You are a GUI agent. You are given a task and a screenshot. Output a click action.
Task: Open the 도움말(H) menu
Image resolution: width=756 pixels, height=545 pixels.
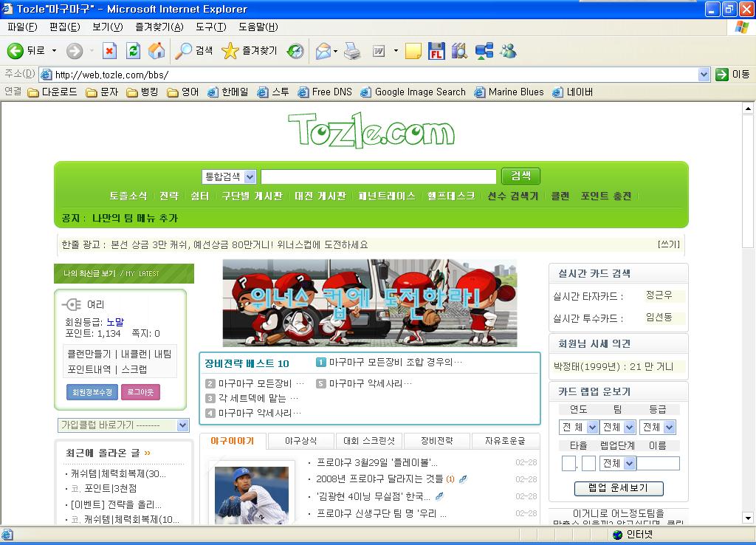point(258,27)
